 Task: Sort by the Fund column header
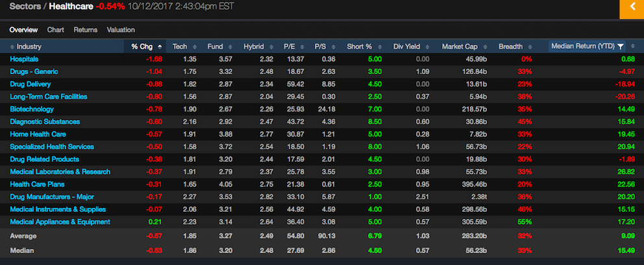click(216, 47)
